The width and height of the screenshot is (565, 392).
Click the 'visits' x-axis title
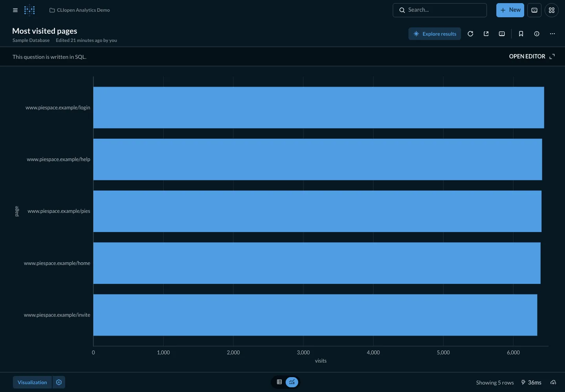(321, 361)
